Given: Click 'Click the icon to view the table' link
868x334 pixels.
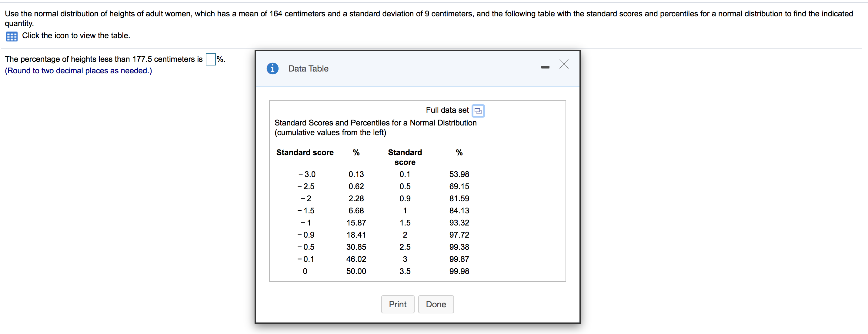Looking at the screenshot, I should tap(76, 35).
